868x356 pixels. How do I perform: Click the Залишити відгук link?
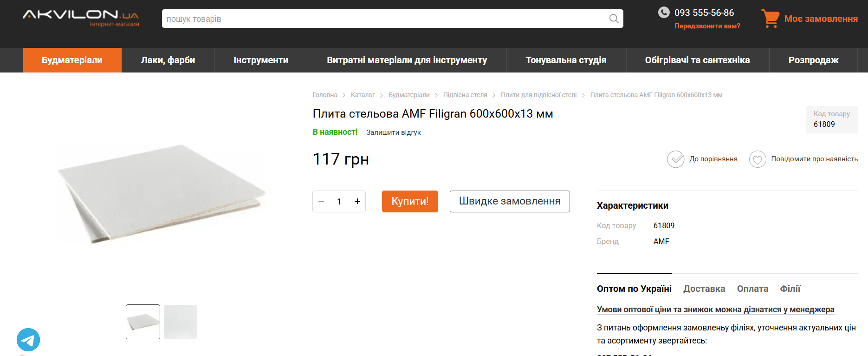tap(393, 132)
